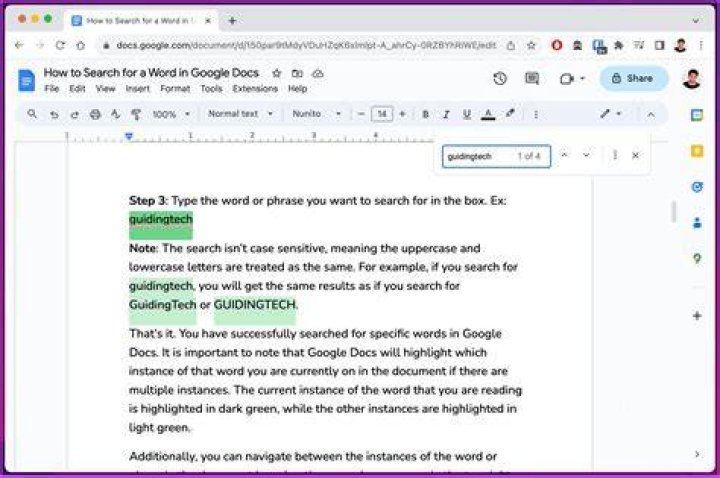
Task: Open the browser extensions puzzle icon
Action: (619, 45)
